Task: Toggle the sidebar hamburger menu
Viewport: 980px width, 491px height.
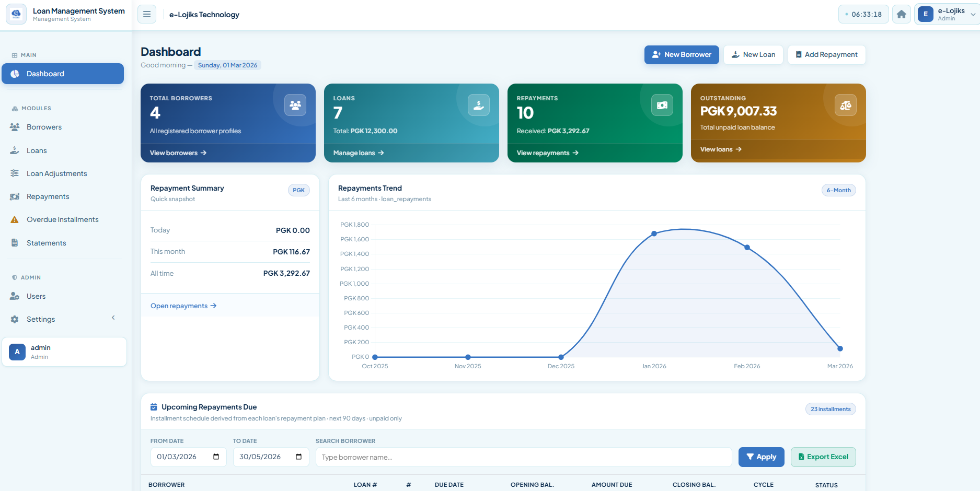Action: click(x=147, y=15)
